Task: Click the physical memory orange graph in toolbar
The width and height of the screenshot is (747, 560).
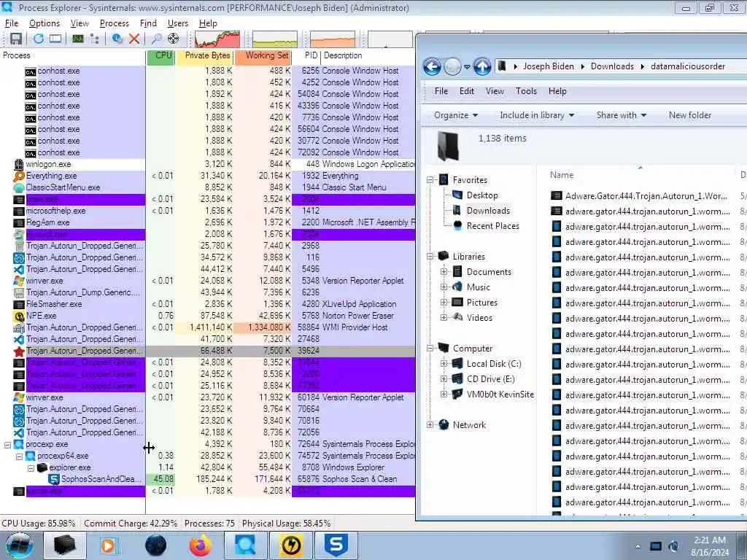Action: point(333,39)
